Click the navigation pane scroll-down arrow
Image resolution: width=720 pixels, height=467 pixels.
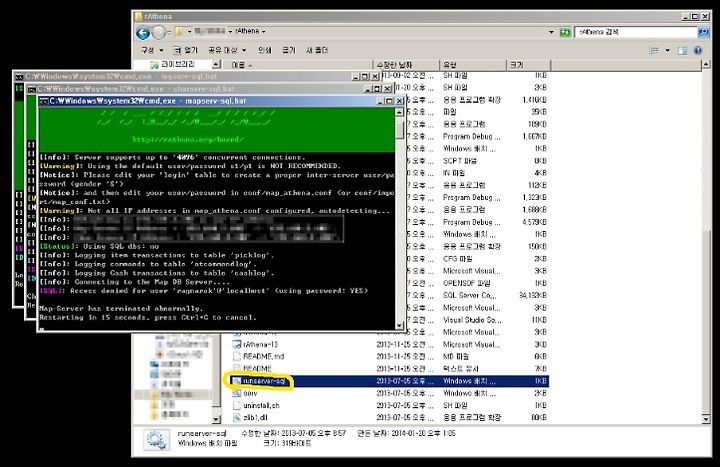217,419
